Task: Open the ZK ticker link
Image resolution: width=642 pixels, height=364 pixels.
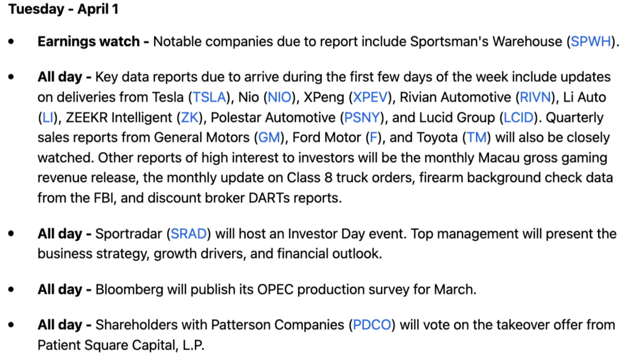Action: point(190,117)
